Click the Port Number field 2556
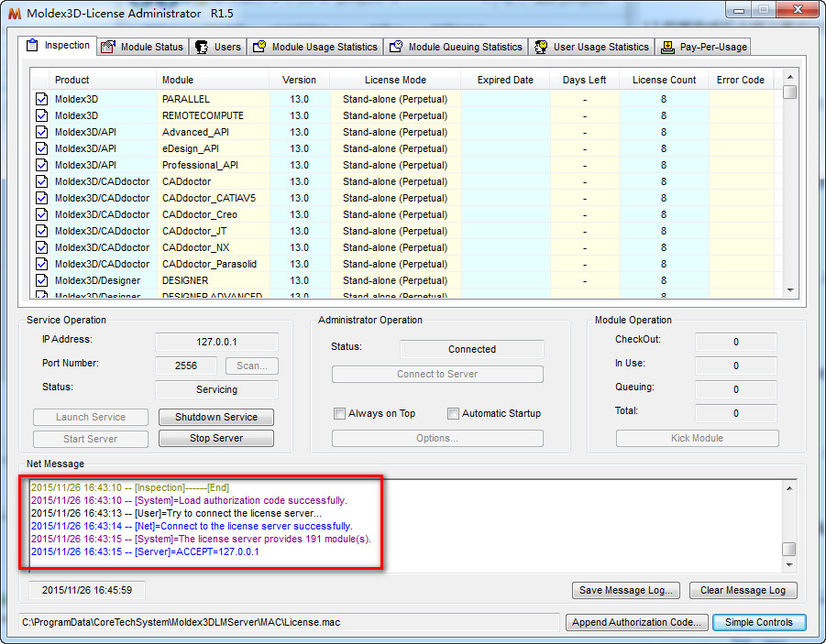Screen dimensions: 826x644 click(186, 366)
